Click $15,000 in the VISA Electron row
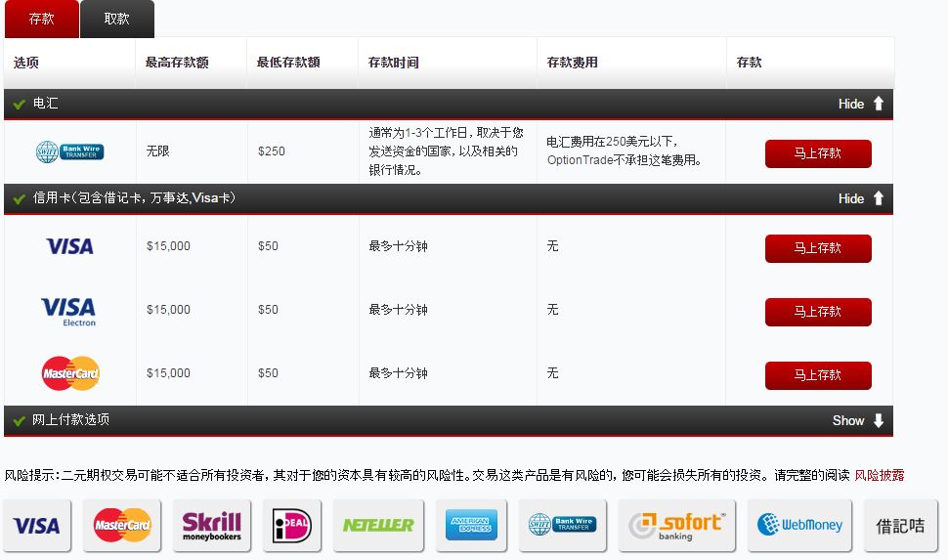 (168, 310)
